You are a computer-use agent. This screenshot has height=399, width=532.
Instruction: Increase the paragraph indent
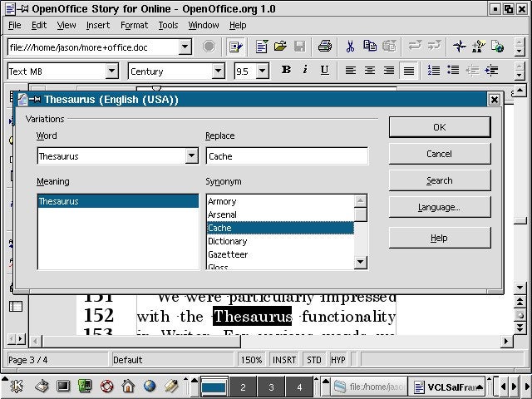tap(491, 70)
